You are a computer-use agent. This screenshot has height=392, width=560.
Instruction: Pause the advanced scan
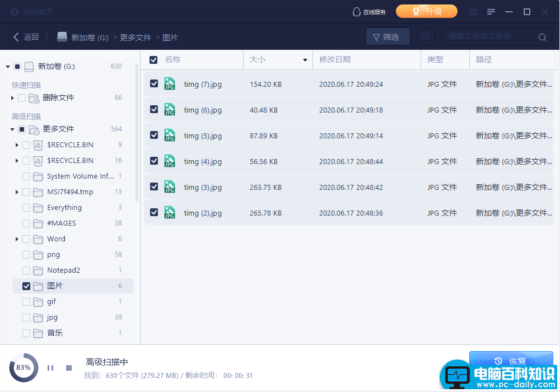click(50, 368)
